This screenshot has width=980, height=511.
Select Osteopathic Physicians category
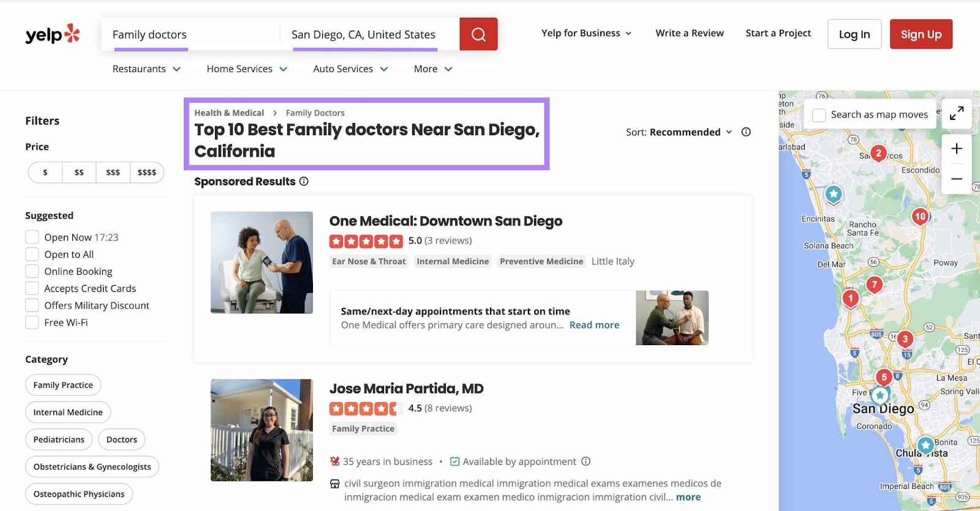[79, 494]
